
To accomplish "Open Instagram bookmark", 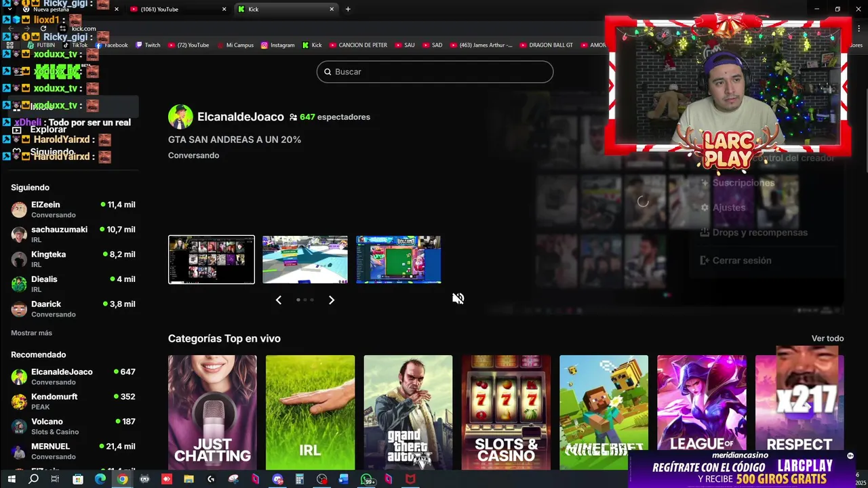I will click(x=278, y=45).
